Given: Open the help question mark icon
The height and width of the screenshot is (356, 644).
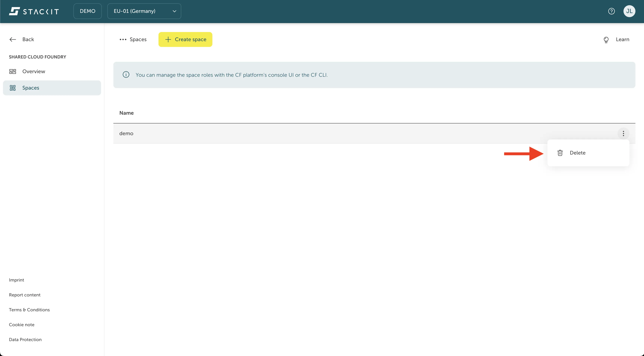Looking at the screenshot, I should [612, 11].
